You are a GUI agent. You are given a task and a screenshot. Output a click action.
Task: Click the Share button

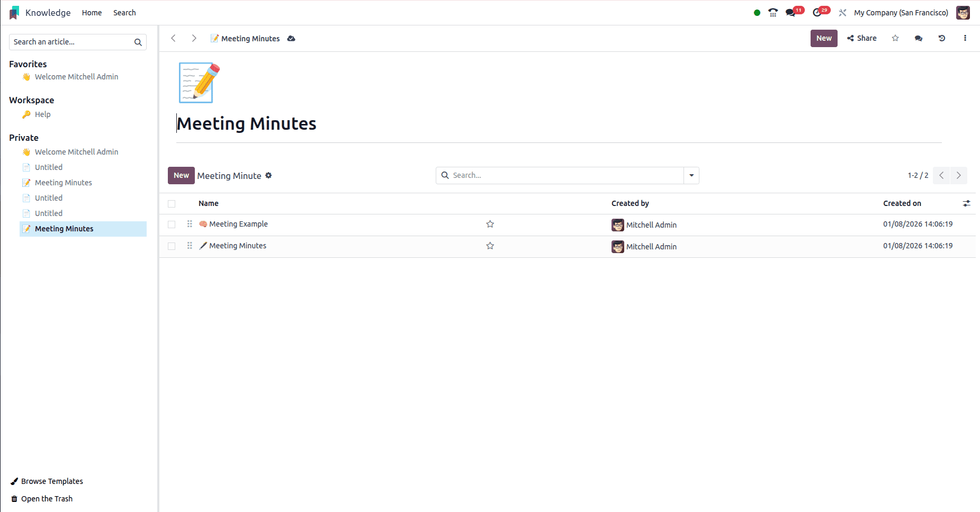[862, 38]
